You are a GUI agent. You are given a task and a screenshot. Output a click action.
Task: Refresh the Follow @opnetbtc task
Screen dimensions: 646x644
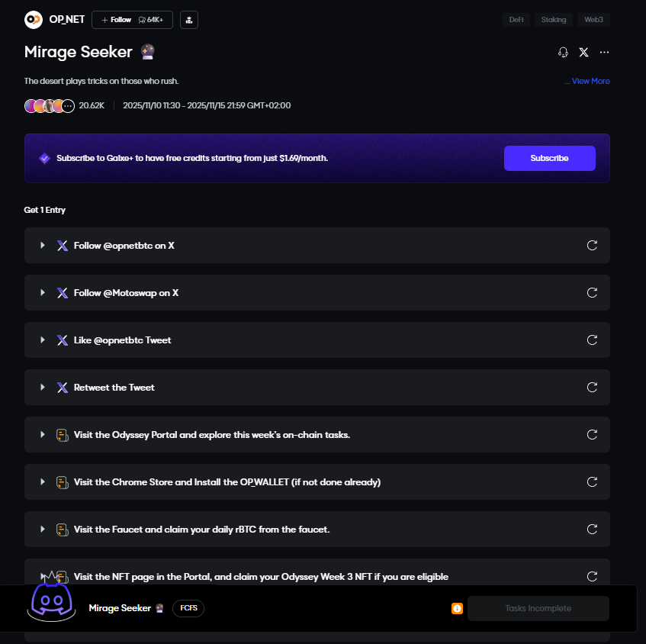tap(592, 246)
